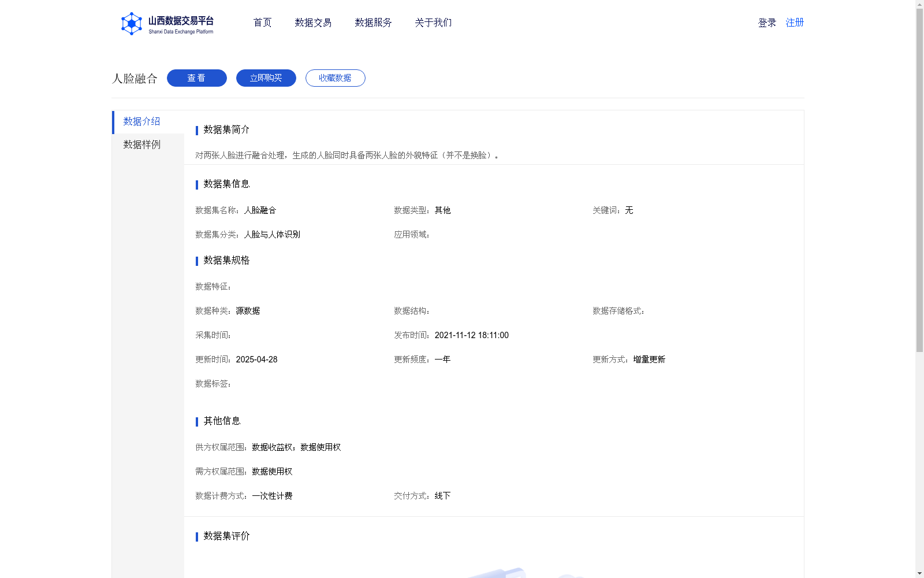924x578 pixels.
Task: Click the 更新频度 value 一年
Action: point(442,360)
